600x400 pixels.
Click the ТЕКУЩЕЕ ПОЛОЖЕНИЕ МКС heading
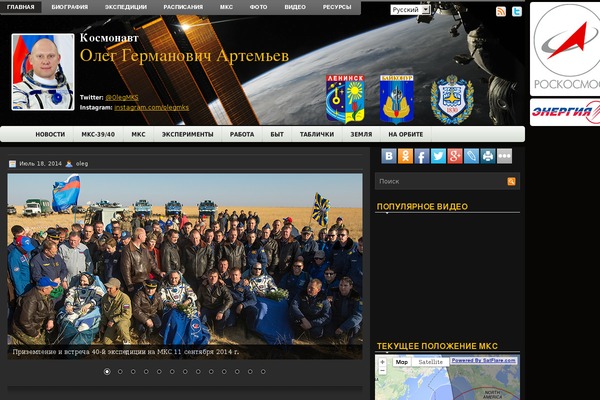pyautogui.click(x=437, y=346)
